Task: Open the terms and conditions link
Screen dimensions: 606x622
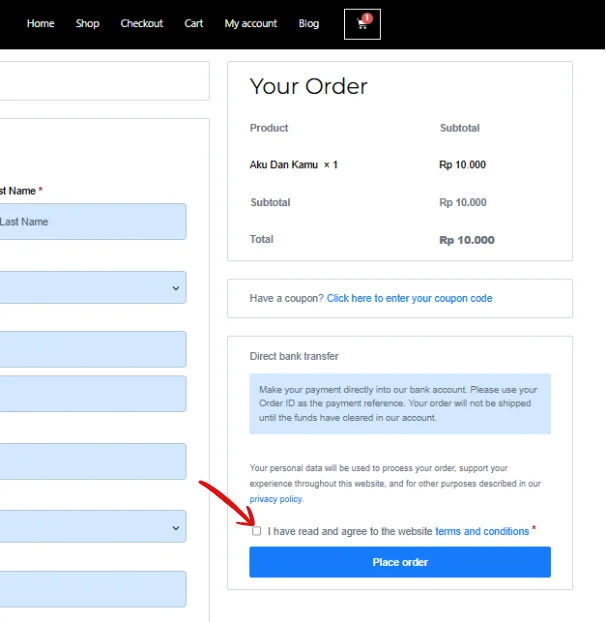Action: [482, 531]
